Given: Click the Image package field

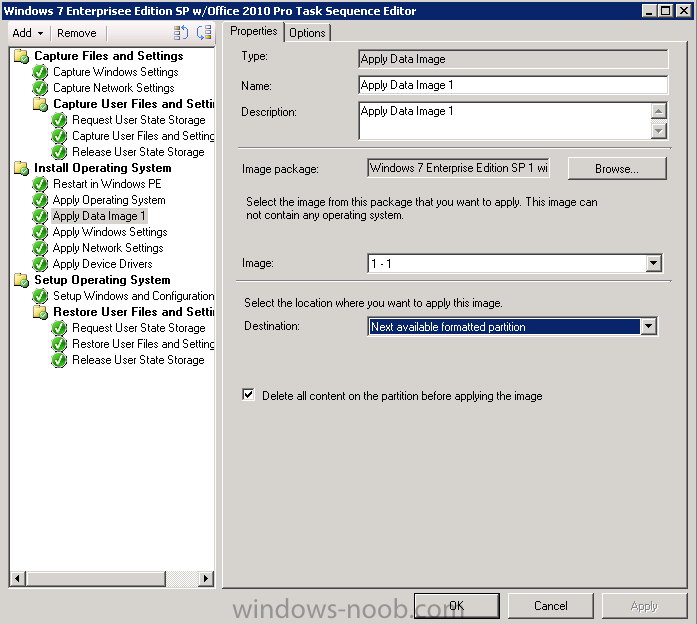Looking at the screenshot, I should click(458, 168).
